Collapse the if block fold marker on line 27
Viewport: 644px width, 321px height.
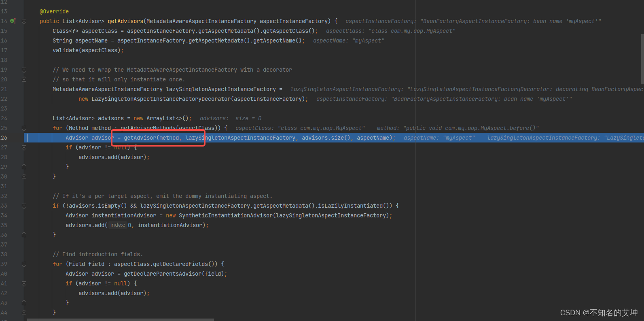(24, 147)
